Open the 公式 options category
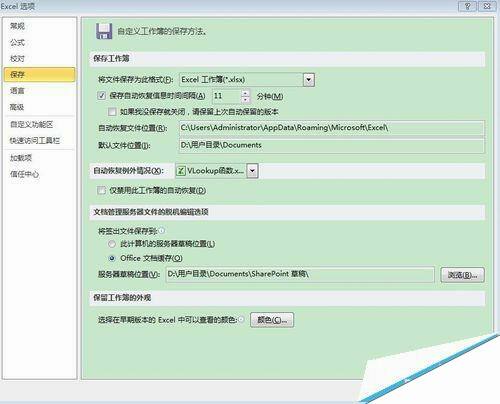 coord(17,42)
